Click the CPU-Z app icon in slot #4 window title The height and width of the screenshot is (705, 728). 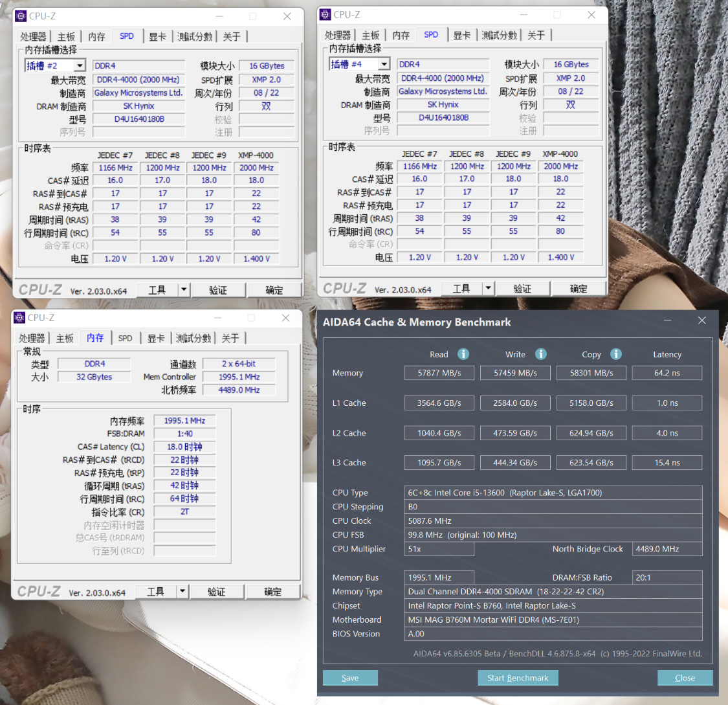pyautogui.click(x=325, y=15)
